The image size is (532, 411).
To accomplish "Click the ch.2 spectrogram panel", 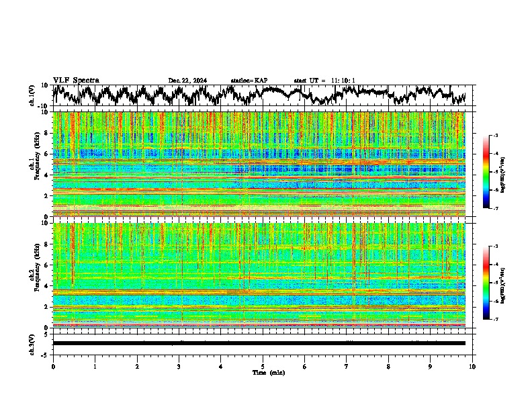I will coord(259,275).
